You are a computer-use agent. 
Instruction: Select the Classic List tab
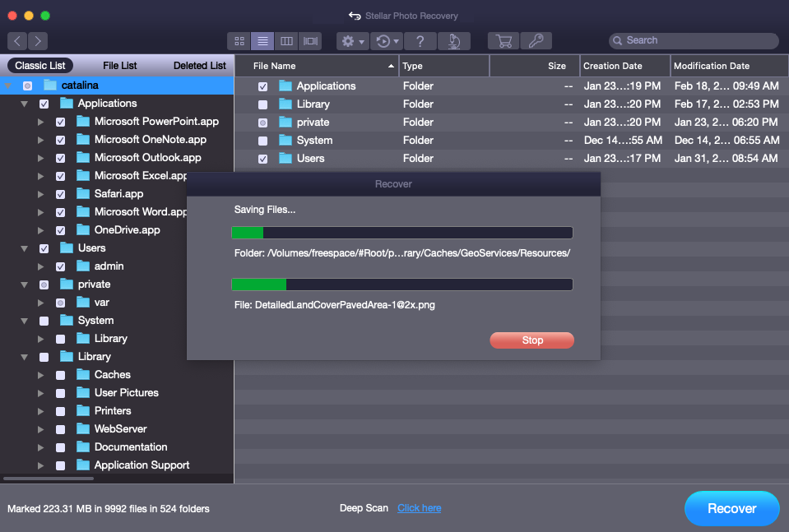39,65
